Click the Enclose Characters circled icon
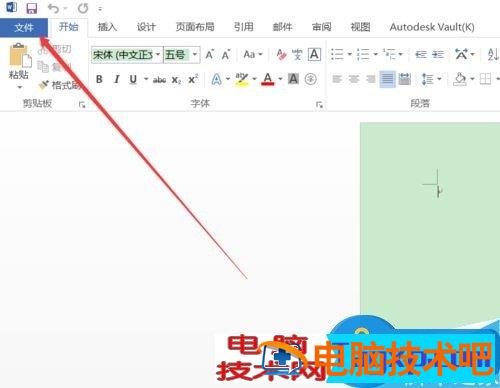 pos(310,79)
